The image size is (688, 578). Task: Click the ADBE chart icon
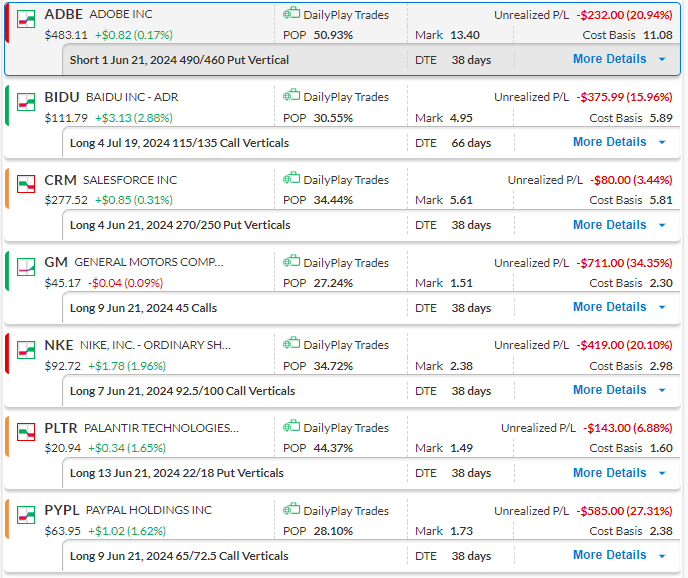coord(26,19)
